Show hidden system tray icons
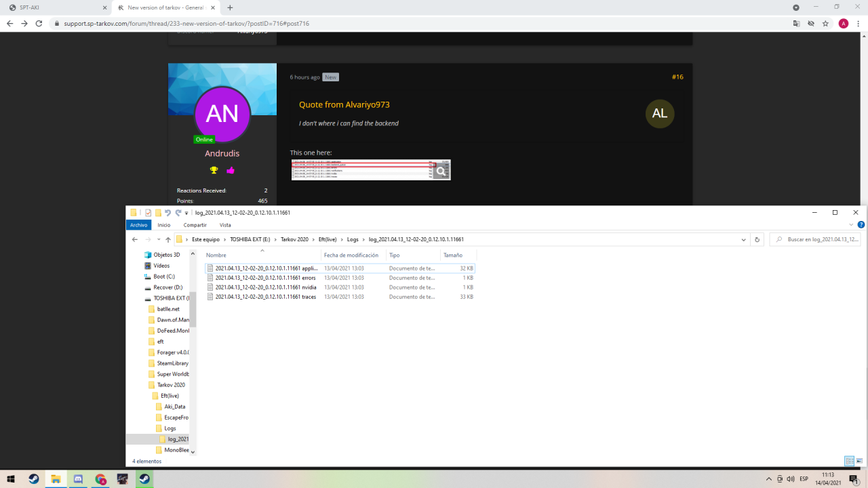The image size is (868, 488). tap(769, 479)
